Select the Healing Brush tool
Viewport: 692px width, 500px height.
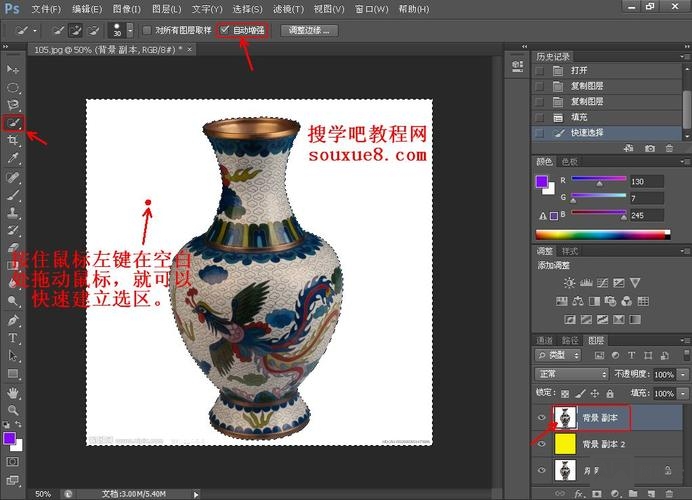[x=13, y=177]
